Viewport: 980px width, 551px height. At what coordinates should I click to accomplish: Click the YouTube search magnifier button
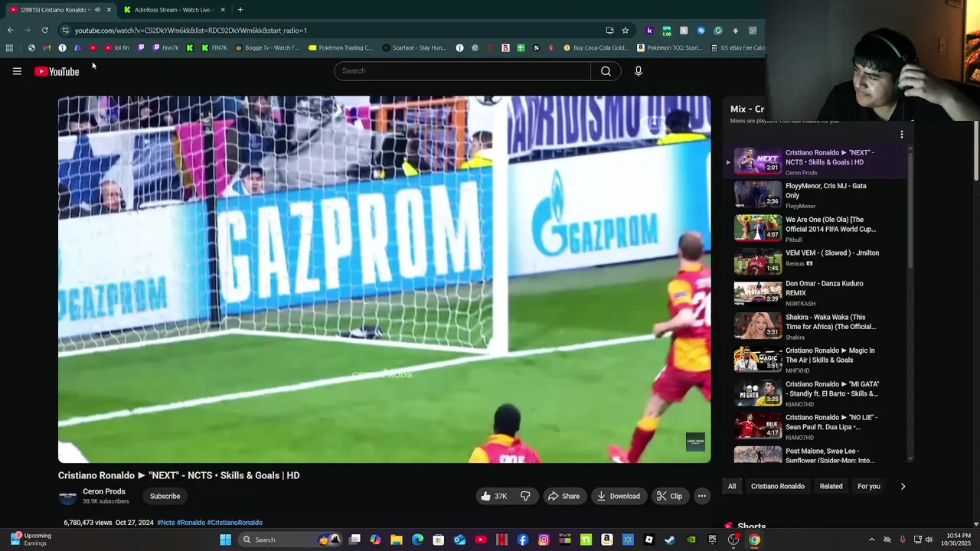[x=606, y=71]
